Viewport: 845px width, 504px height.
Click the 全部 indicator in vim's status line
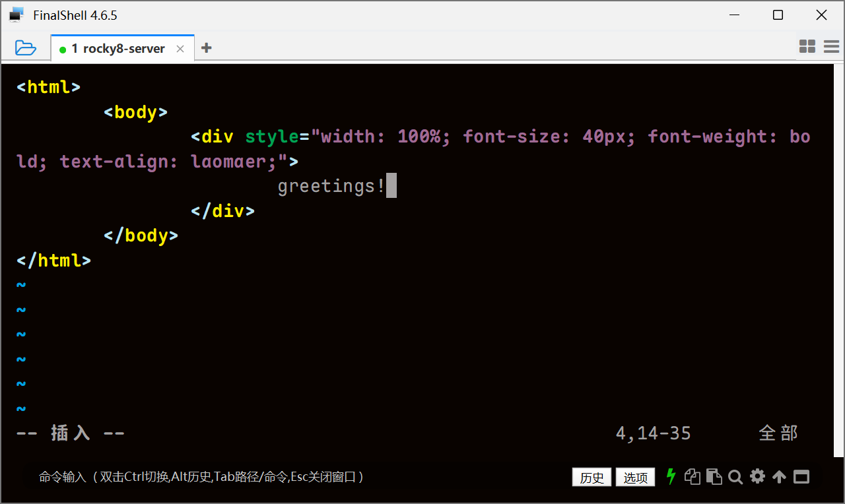[x=778, y=433]
